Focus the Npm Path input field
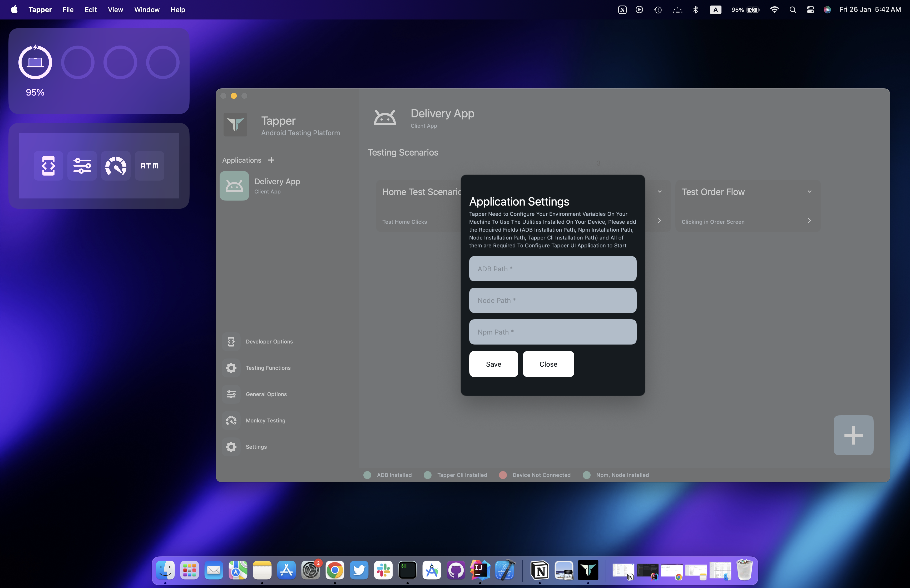The width and height of the screenshot is (910, 588). 553,332
